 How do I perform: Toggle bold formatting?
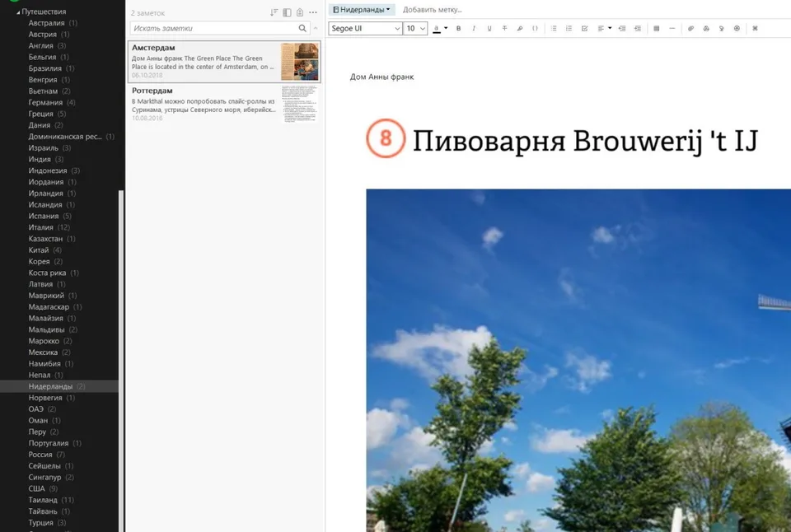(459, 28)
